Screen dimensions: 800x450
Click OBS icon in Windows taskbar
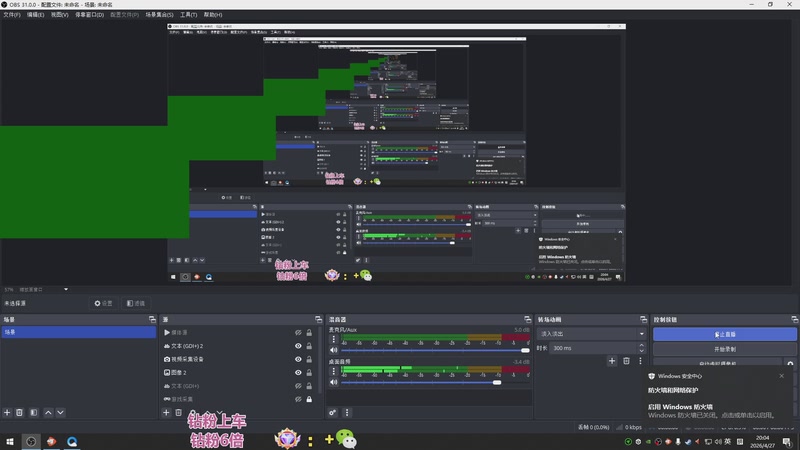coord(31,441)
